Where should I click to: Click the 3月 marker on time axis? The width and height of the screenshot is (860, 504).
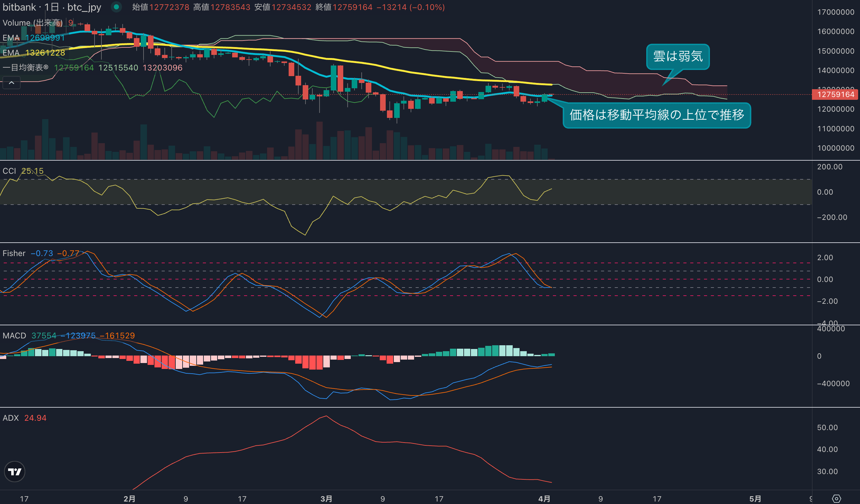pyautogui.click(x=326, y=499)
